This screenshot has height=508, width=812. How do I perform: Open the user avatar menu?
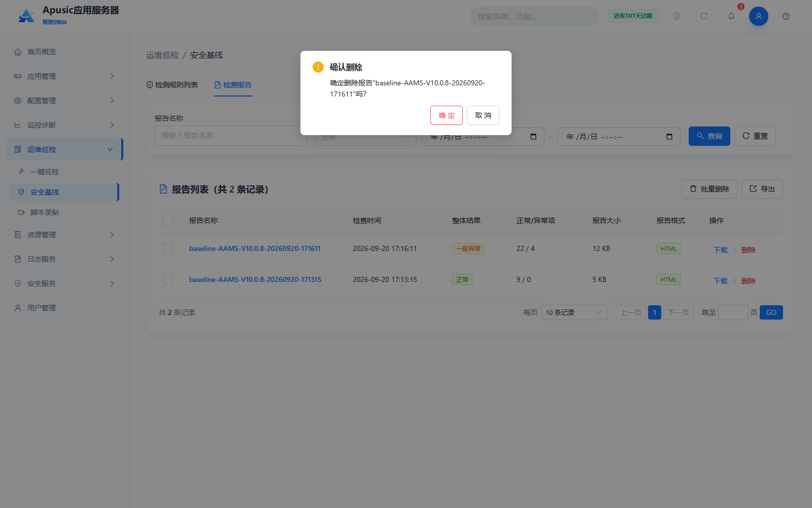coord(759,16)
